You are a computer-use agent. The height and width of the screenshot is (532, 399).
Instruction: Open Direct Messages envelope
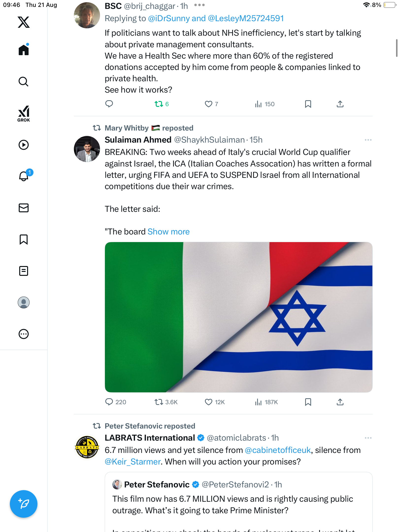pyautogui.click(x=24, y=208)
